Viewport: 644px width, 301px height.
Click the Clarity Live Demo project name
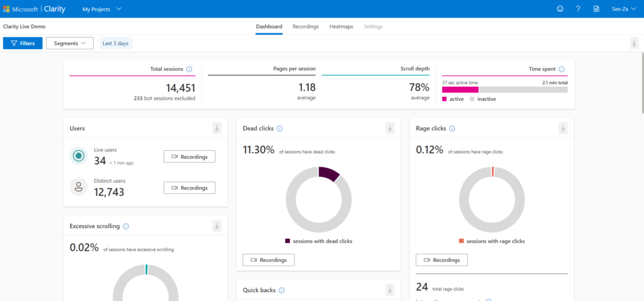(25, 26)
